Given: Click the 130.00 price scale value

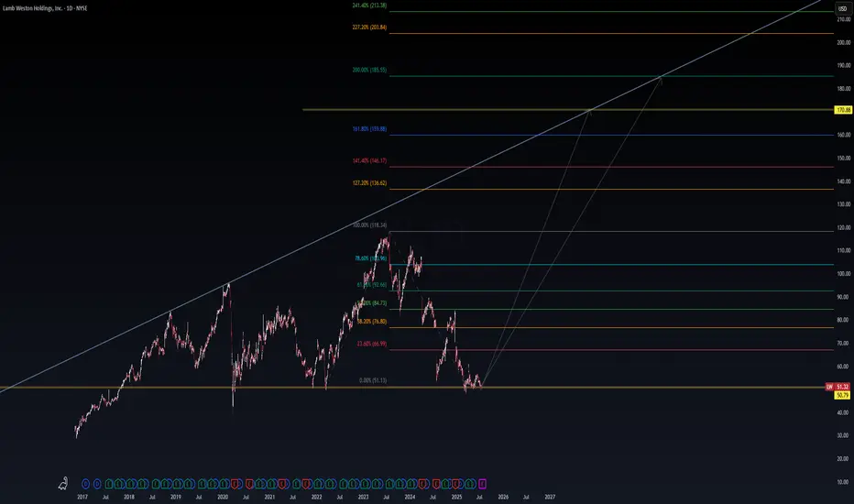Looking at the screenshot, I should (x=844, y=204).
